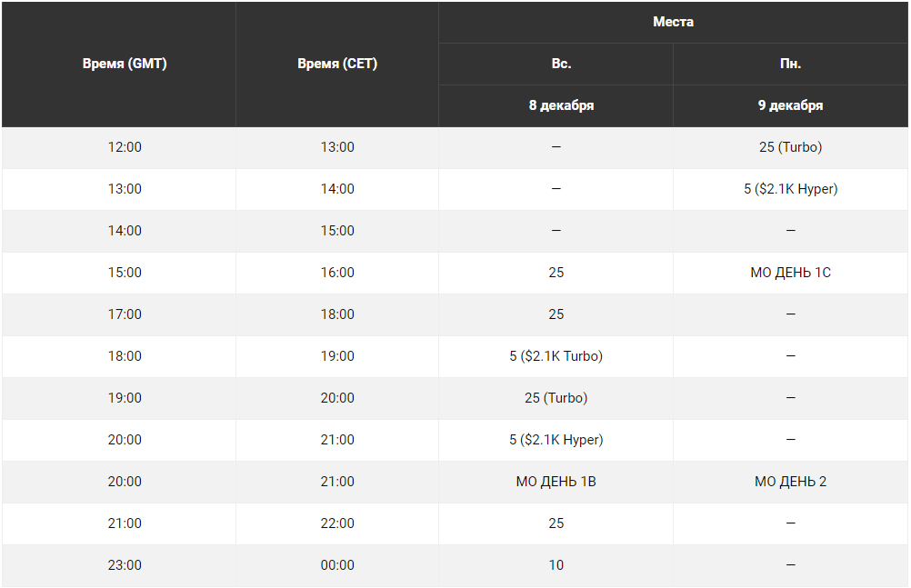Image resolution: width=911 pixels, height=588 pixels.
Task: Click the 23:00 GMT time cell
Action: (x=125, y=565)
